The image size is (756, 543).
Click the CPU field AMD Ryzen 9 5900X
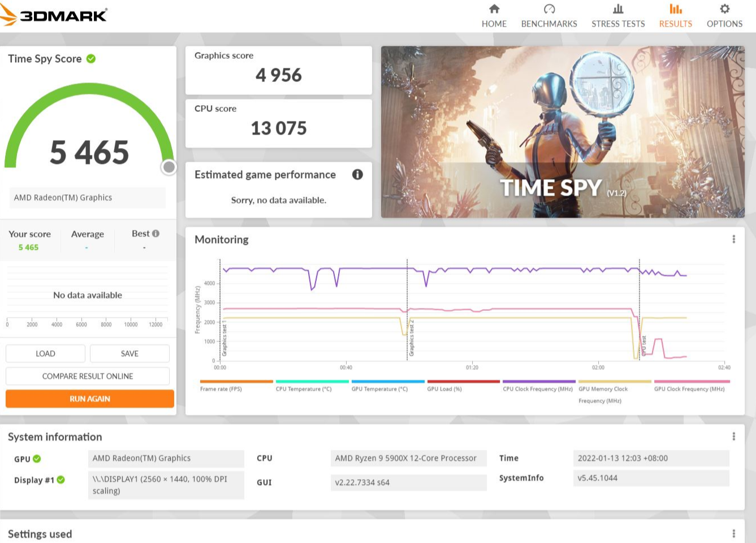(x=408, y=458)
